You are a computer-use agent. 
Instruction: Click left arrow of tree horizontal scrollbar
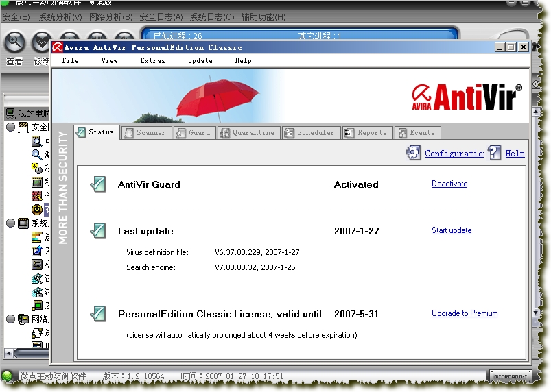[x=8, y=353]
